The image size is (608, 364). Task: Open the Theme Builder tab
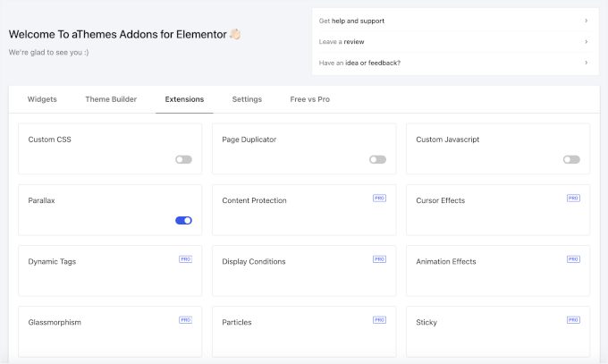[111, 99]
